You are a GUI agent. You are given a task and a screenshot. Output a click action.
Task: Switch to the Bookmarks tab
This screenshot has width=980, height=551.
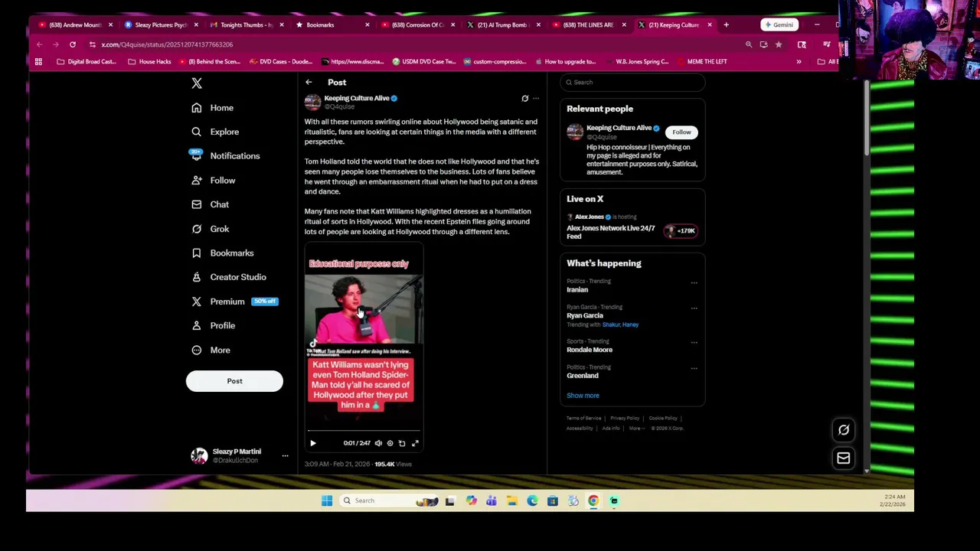tap(331, 24)
